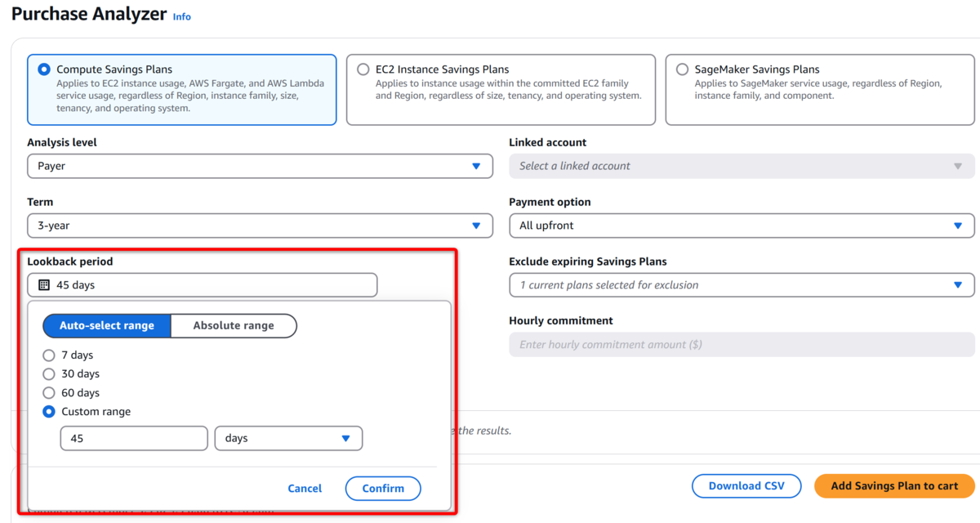Click the Analysis level label
The image size is (980, 523).
coord(62,142)
